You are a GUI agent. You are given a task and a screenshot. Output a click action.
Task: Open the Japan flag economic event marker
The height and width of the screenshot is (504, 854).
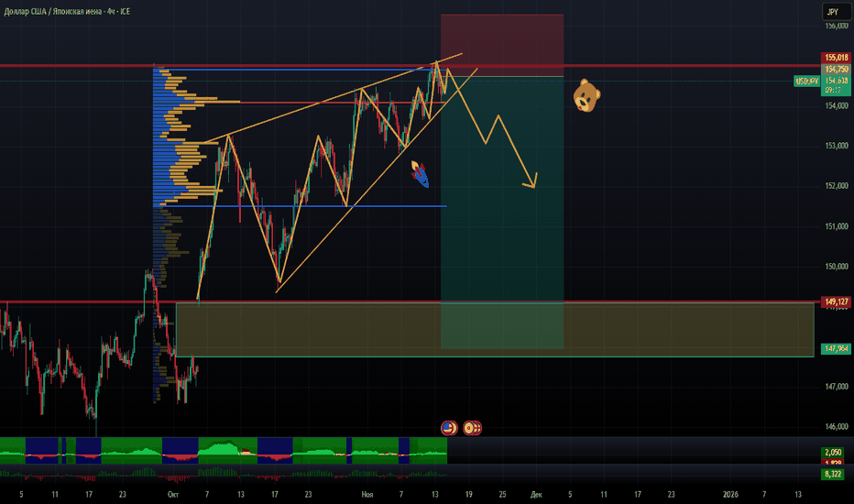pos(472,427)
